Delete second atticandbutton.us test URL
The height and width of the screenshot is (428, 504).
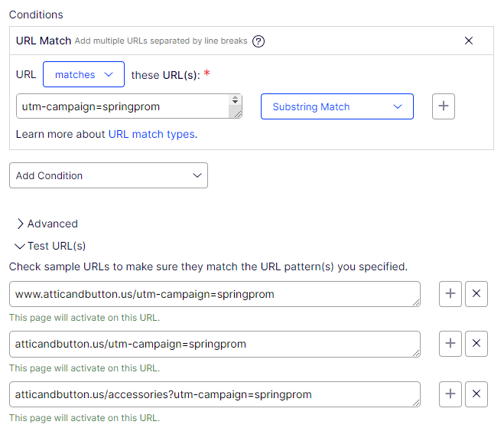[x=476, y=344]
